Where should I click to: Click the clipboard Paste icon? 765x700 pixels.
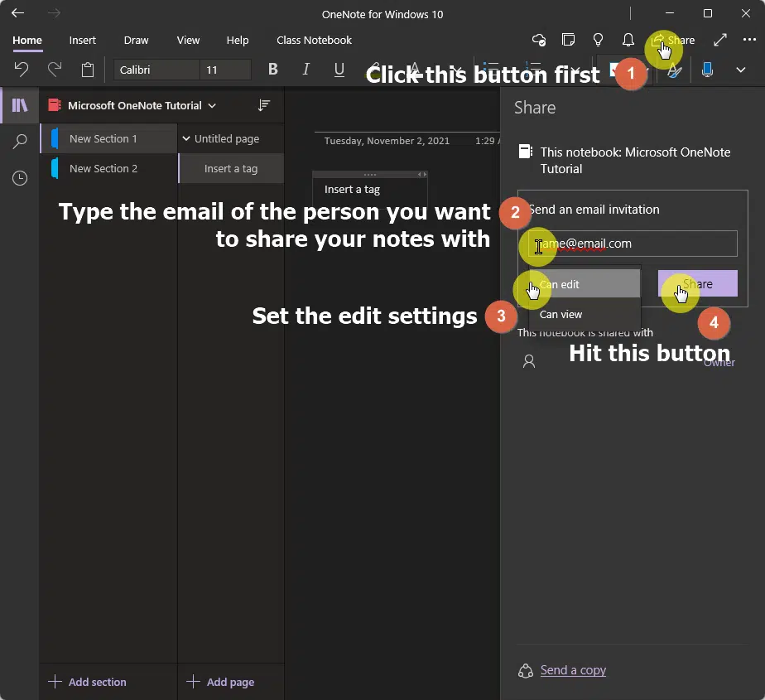[88, 70]
